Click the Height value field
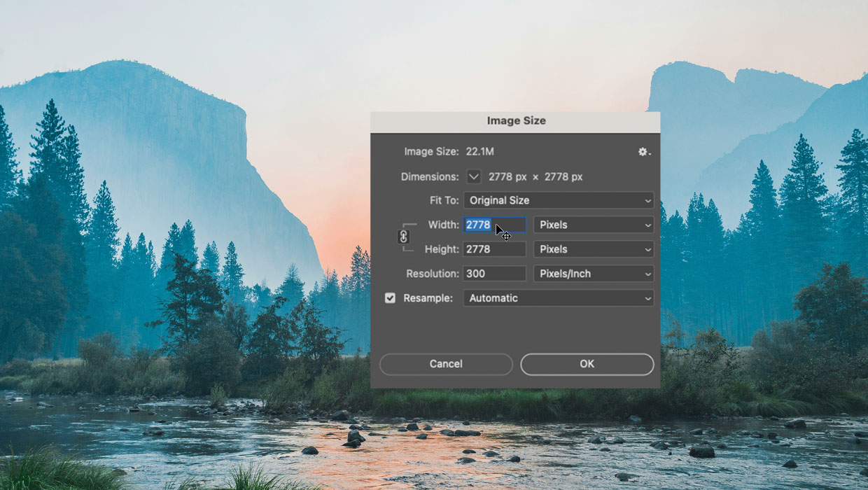 coord(495,249)
